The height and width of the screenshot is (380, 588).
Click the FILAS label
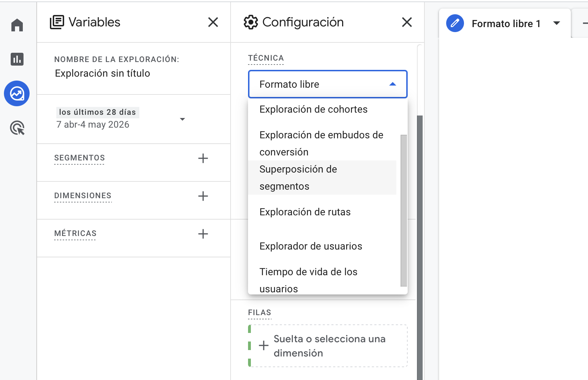(x=259, y=313)
